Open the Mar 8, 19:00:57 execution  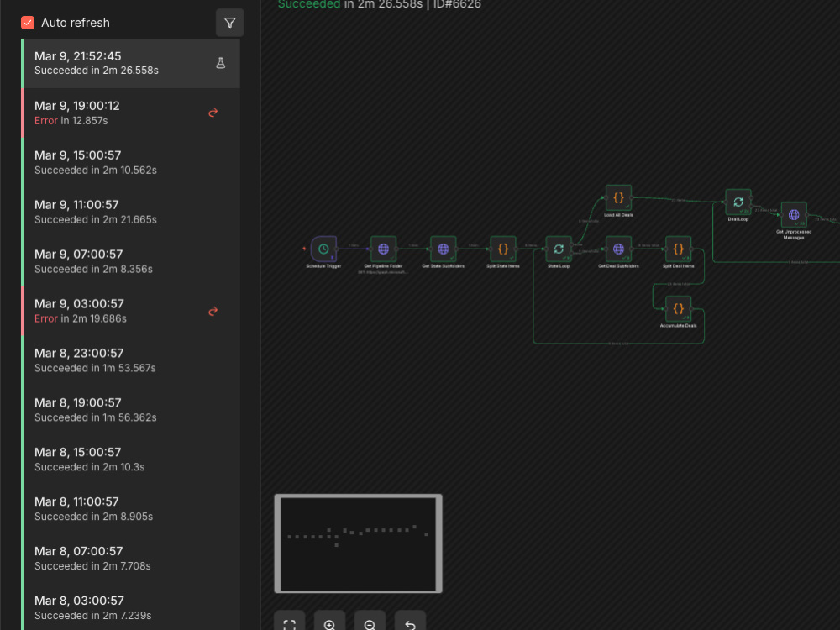[x=131, y=410]
